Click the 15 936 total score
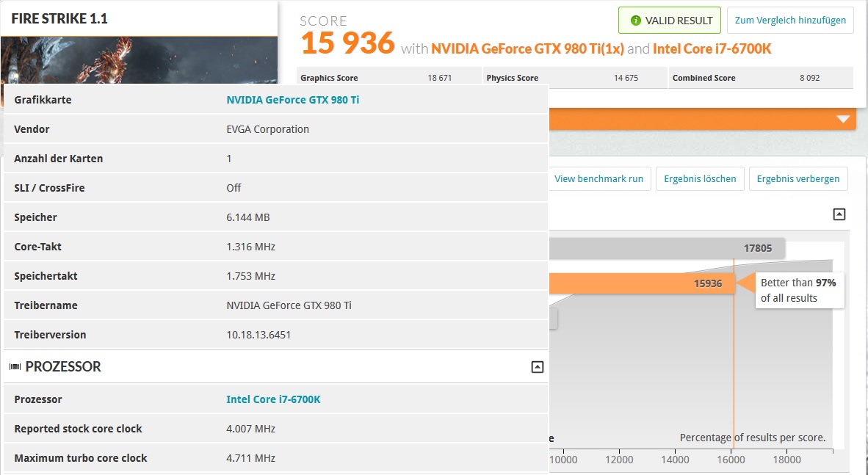 click(x=347, y=43)
